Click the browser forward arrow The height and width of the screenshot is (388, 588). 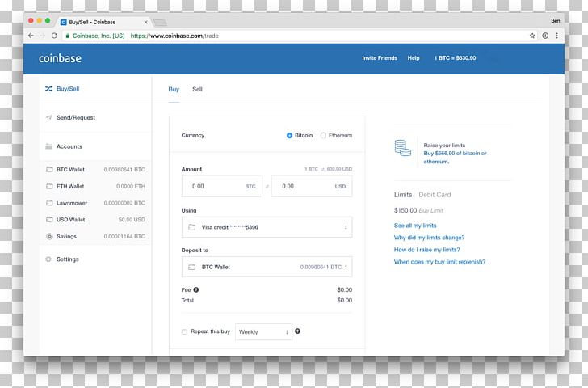(42, 36)
